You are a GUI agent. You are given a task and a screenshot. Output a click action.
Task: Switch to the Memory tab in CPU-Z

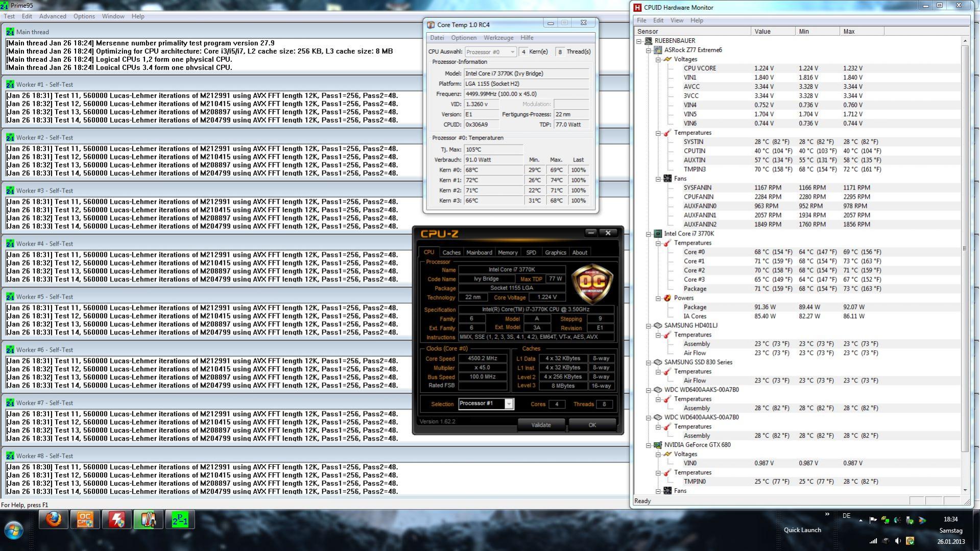click(x=508, y=252)
